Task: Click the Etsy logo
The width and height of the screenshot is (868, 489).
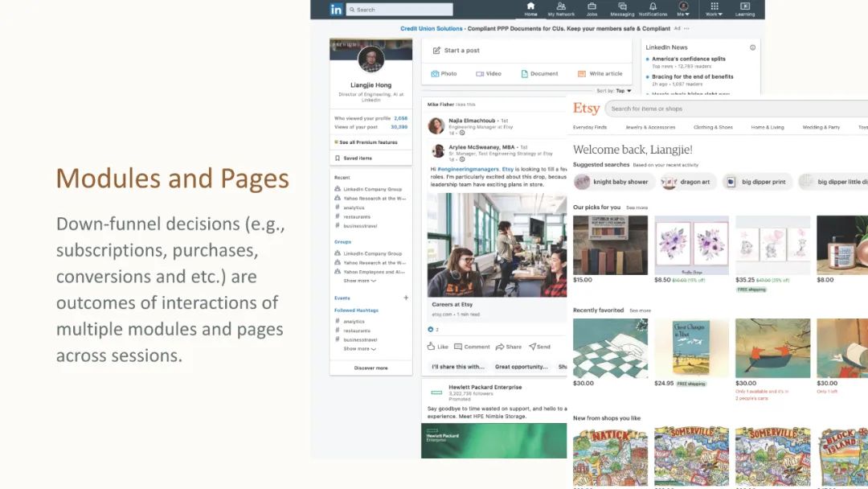Action: click(586, 108)
